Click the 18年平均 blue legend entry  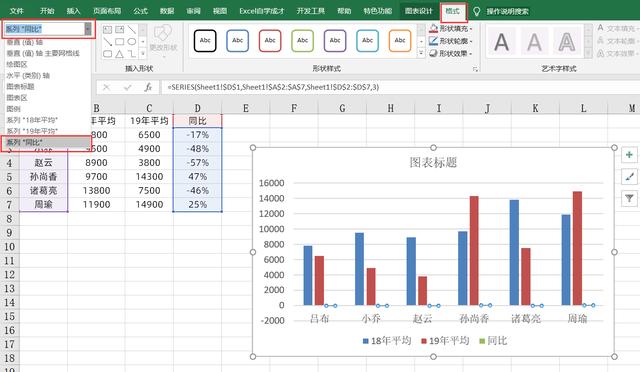tap(387, 341)
